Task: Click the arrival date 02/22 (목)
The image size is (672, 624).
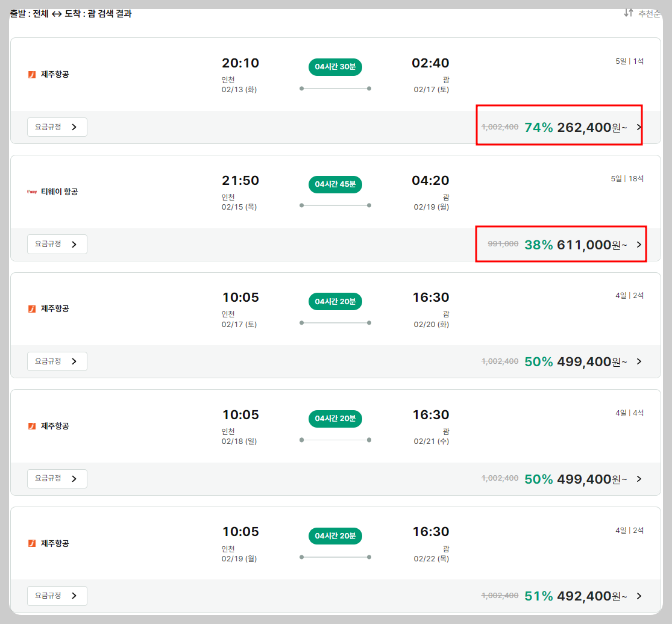Action: click(431, 558)
